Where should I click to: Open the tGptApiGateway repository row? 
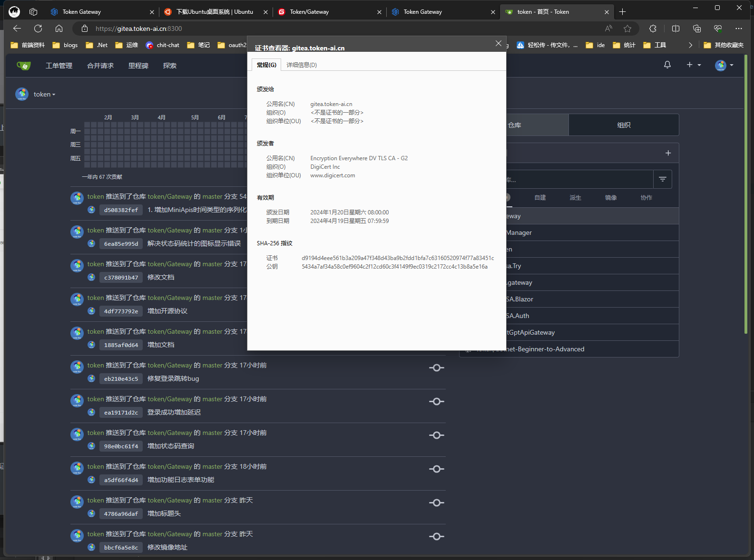592,332
